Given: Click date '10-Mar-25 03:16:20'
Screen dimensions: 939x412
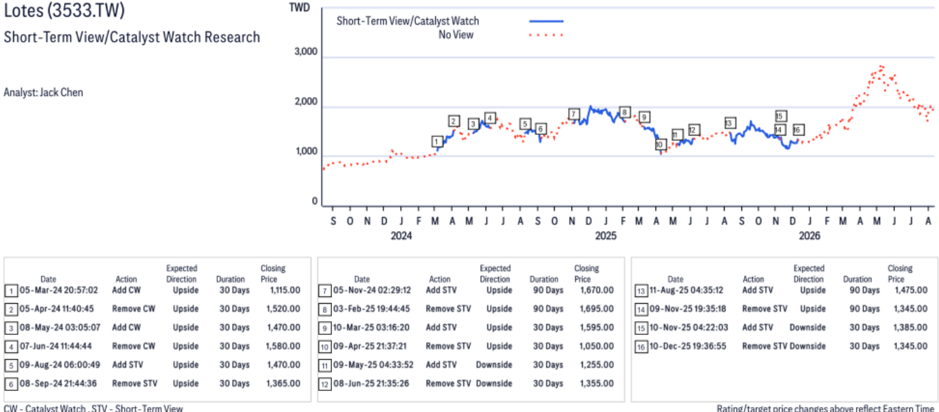Looking at the screenshot, I should 371,328.
